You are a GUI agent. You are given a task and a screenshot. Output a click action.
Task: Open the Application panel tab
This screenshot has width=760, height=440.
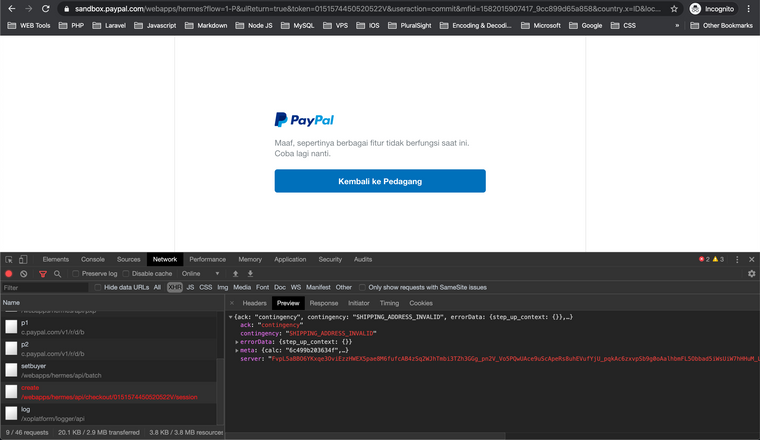tap(290, 259)
